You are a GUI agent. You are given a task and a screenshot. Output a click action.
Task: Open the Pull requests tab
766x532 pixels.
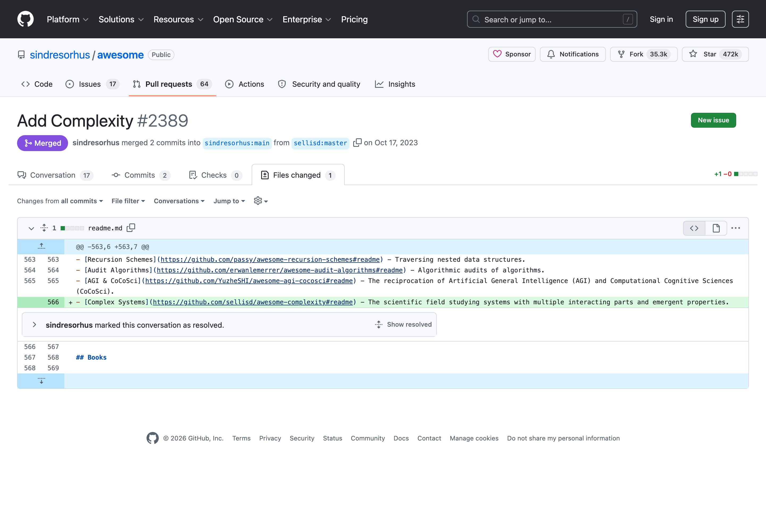pyautogui.click(x=172, y=84)
